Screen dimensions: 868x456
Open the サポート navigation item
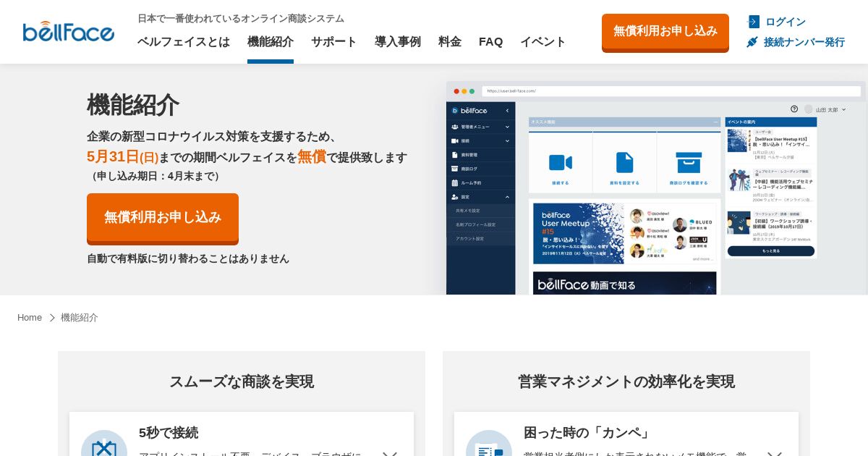[x=334, y=41]
